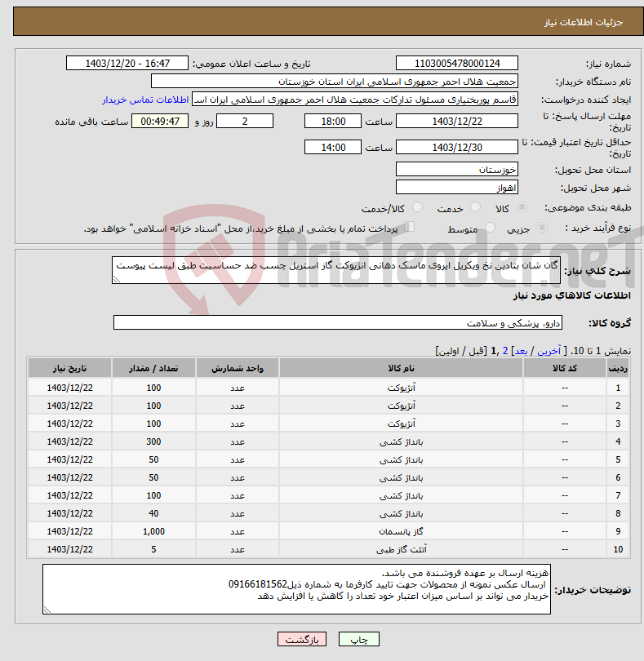644x661 pixels.
Task: Click بانداژ کشی in row 4
Action: pyautogui.click(x=401, y=441)
